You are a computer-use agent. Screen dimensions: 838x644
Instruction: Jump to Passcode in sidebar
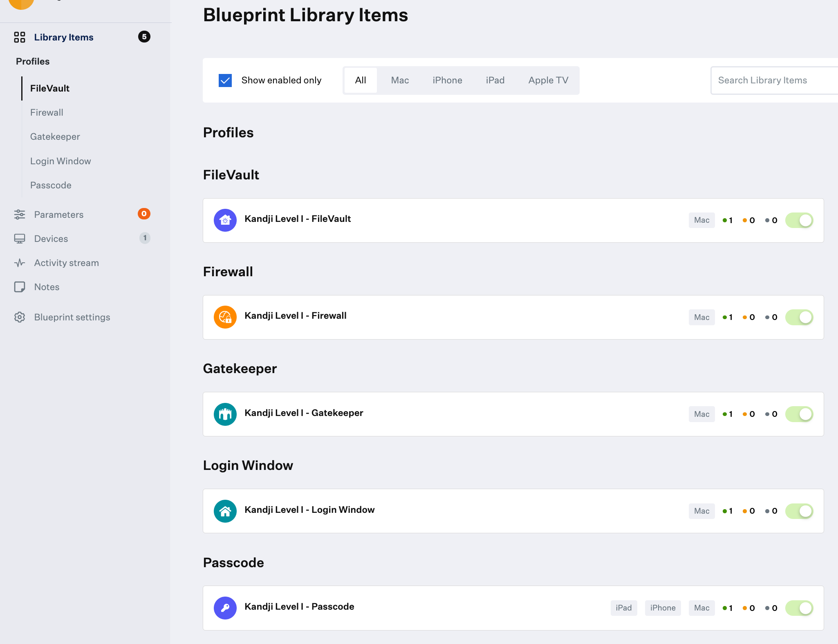51,185
